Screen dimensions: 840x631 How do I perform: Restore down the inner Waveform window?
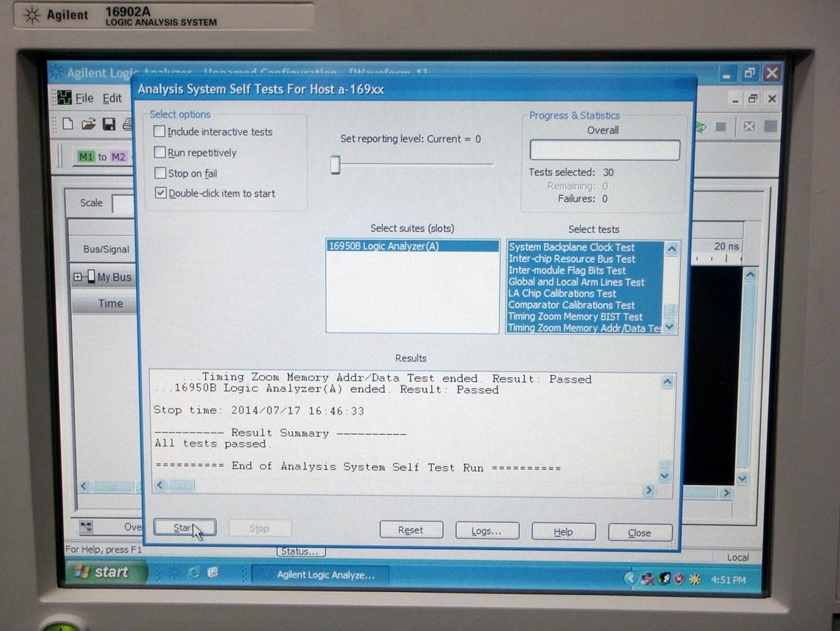[x=753, y=98]
